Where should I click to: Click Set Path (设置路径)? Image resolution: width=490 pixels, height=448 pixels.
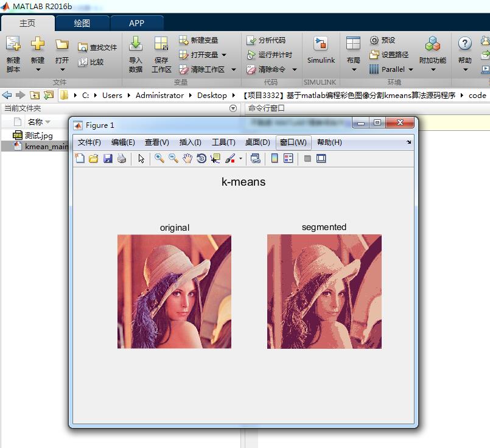[389, 55]
